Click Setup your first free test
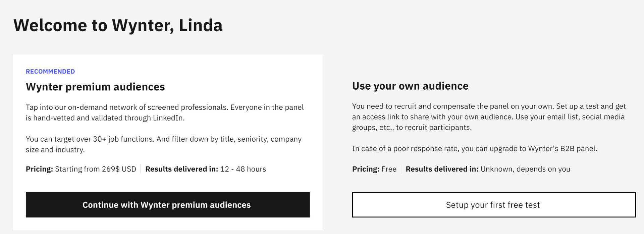Screen dimensions: 644x234 click(x=493, y=205)
